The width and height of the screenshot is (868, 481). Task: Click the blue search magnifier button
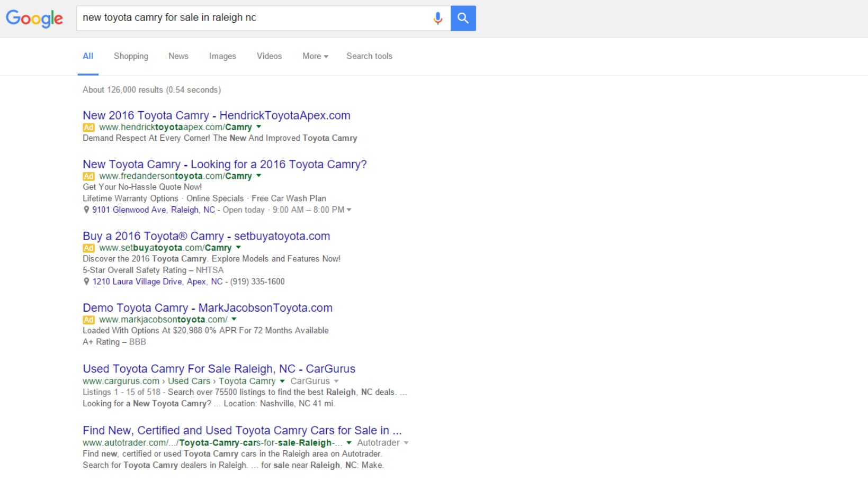(x=463, y=18)
